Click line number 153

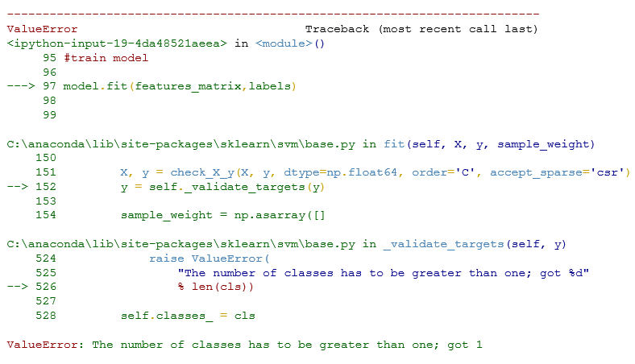pos(46,201)
